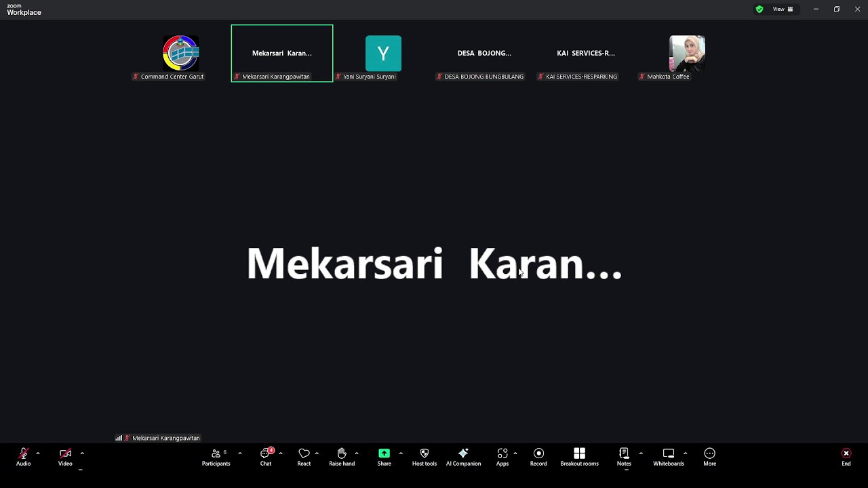This screenshot has height=488, width=868.
Task: Expand the caret next to Apps
Action: click(515, 453)
